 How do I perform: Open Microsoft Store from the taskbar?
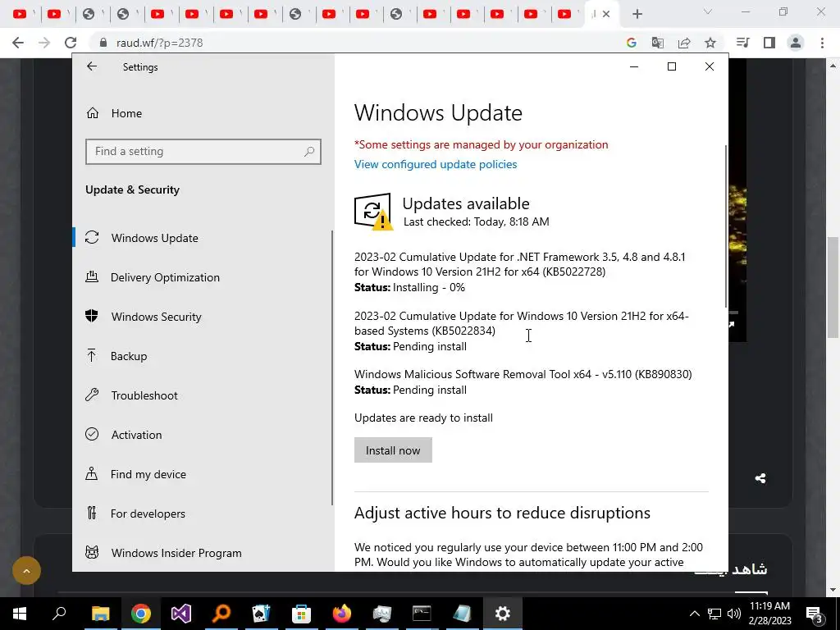pyautogui.click(x=301, y=614)
